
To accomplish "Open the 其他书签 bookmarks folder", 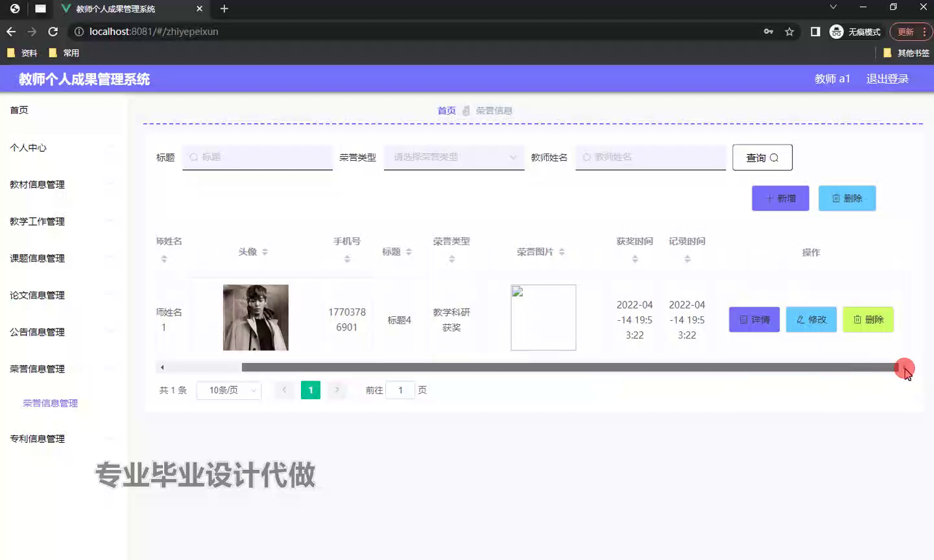I will click(x=906, y=53).
